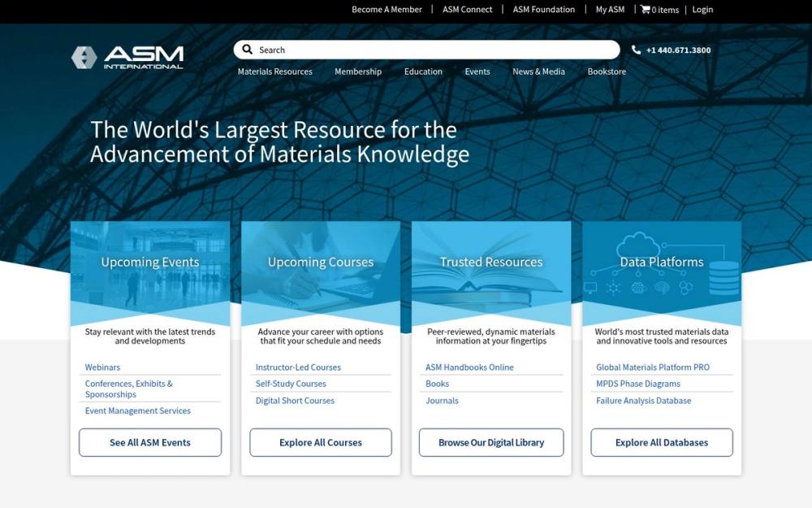
Task: Click the search magnifier icon
Action: (248, 50)
